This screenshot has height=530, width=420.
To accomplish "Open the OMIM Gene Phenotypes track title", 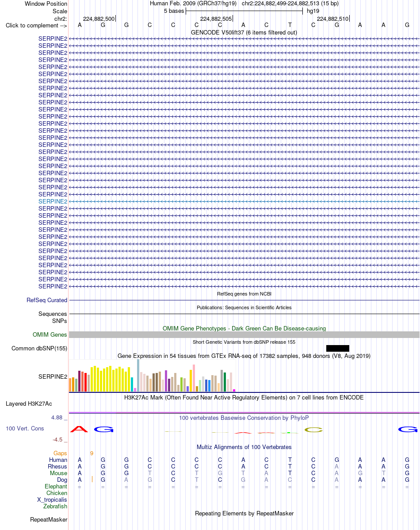I will click(x=244, y=329).
